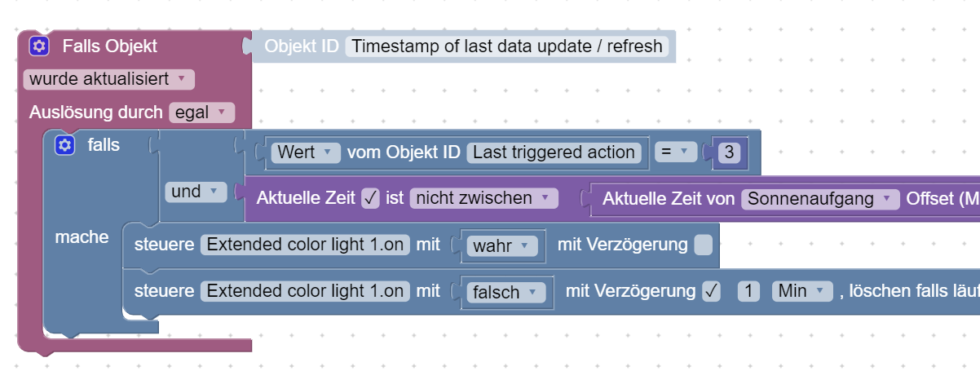Click the gear icon on falls block
The width and height of the screenshot is (980, 371).
pos(64,145)
